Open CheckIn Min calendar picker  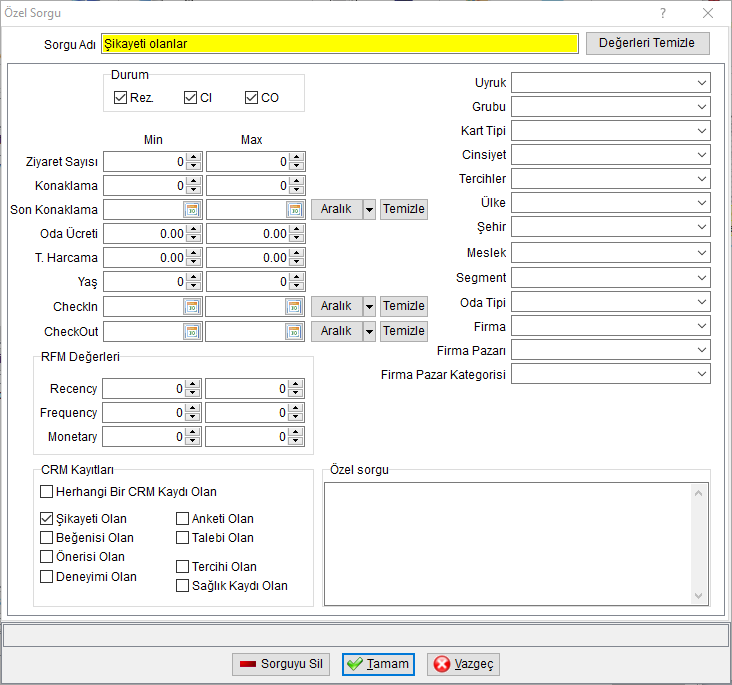pos(192,307)
